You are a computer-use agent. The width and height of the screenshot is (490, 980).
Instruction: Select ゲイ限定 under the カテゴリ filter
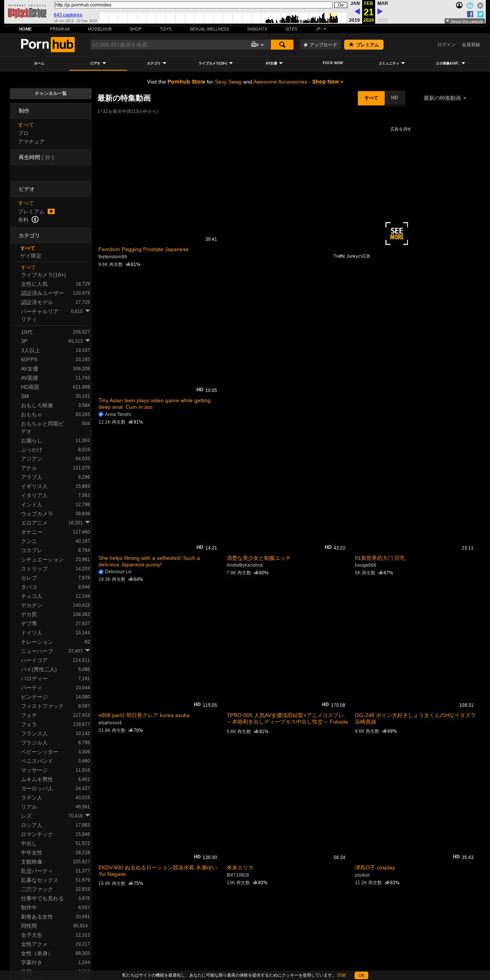click(x=31, y=256)
